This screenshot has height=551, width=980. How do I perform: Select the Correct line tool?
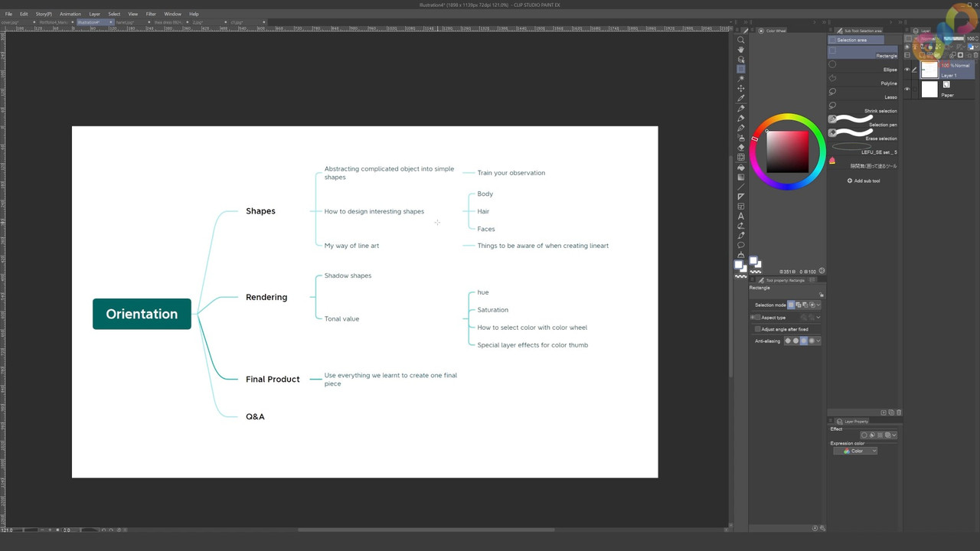pyautogui.click(x=741, y=227)
